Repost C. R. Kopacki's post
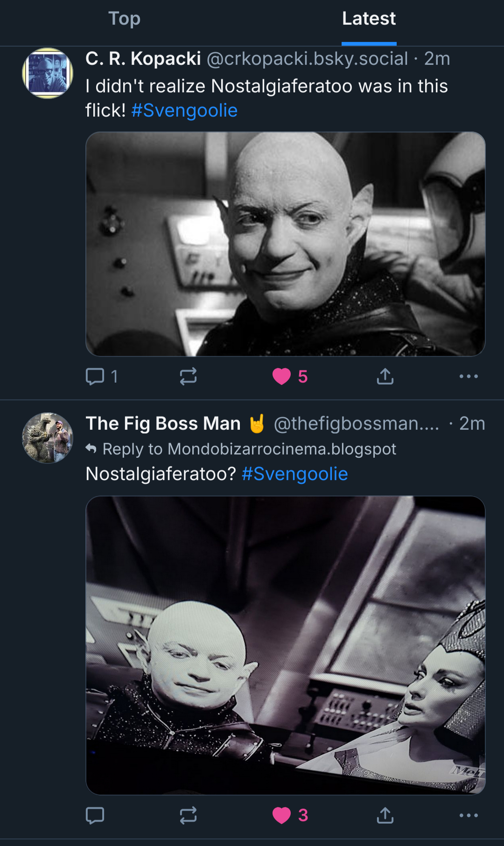This screenshot has height=846, width=504. click(188, 376)
